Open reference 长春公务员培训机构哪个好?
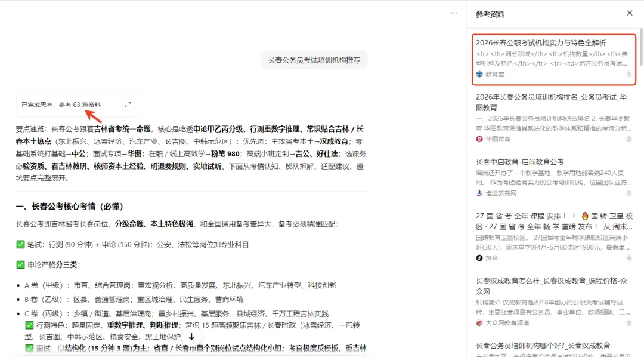The image size is (644, 357). pyautogui.click(x=543, y=346)
